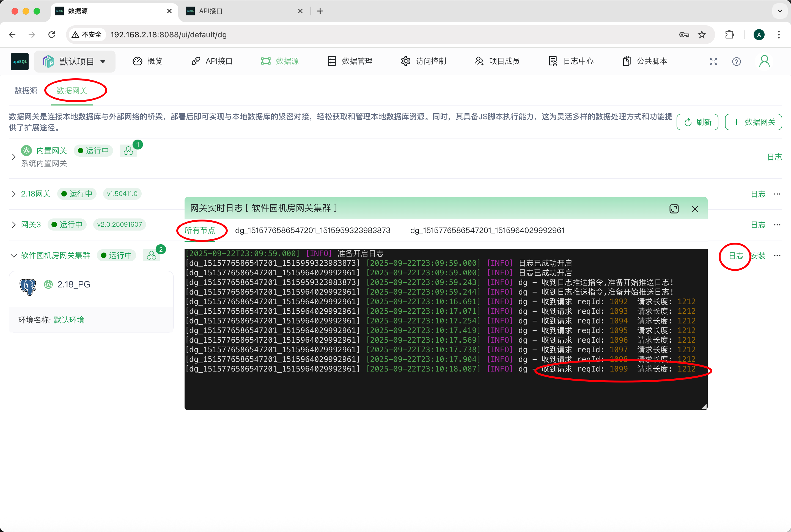Switch to the 数据源 sub-tab
791x532 pixels.
[26, 91]
